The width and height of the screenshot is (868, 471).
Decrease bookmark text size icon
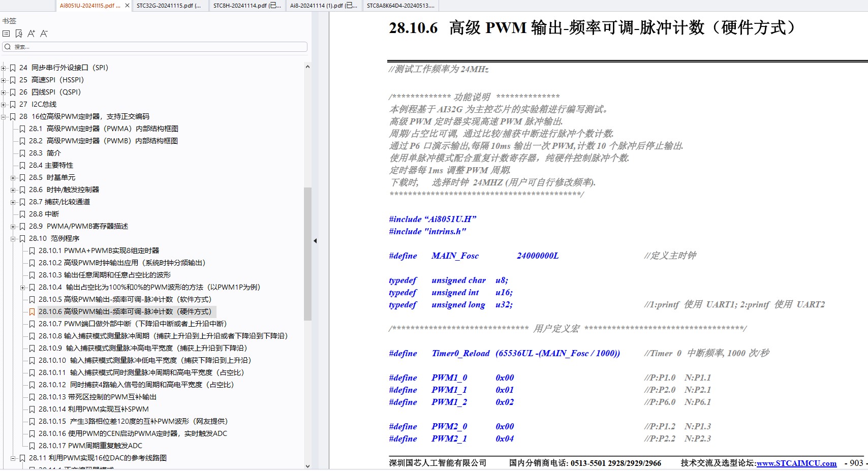coord(44,34)
